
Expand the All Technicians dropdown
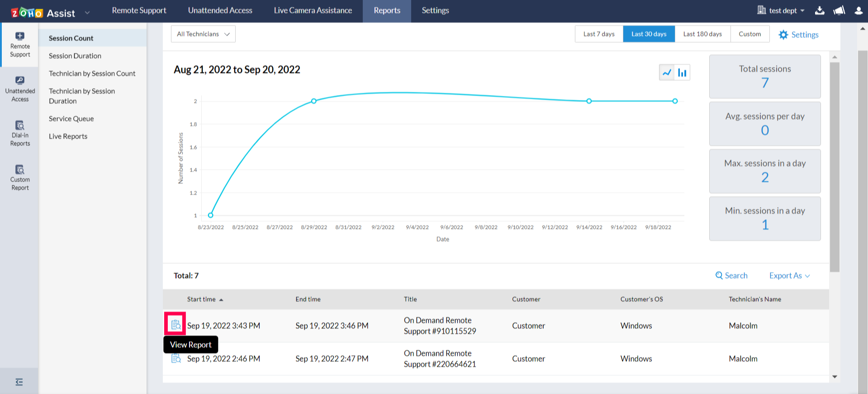click(x=203, y=34)
